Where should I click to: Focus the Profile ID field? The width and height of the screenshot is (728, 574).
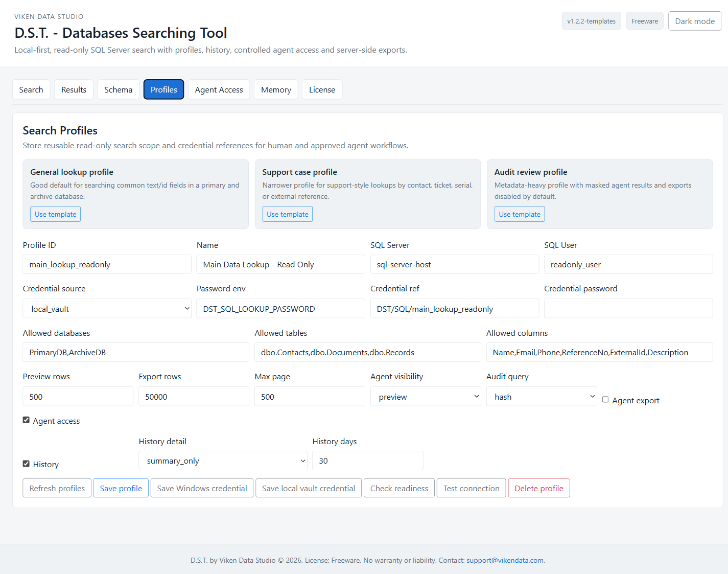(x=107, y=264)
